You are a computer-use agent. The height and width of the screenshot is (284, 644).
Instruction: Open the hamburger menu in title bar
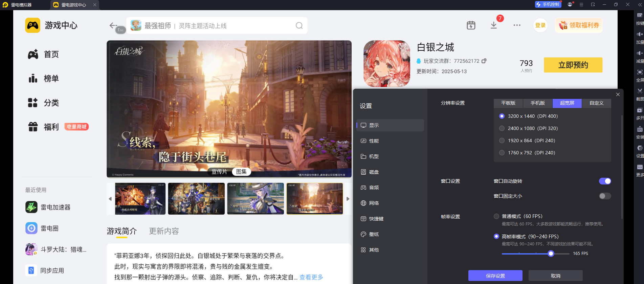pyautogui.click(x=581, y=5)
